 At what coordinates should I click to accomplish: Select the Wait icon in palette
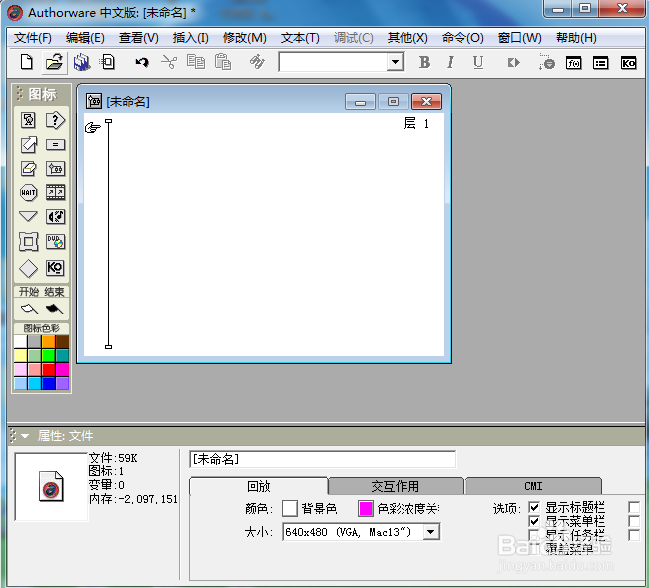coord(29,192)
